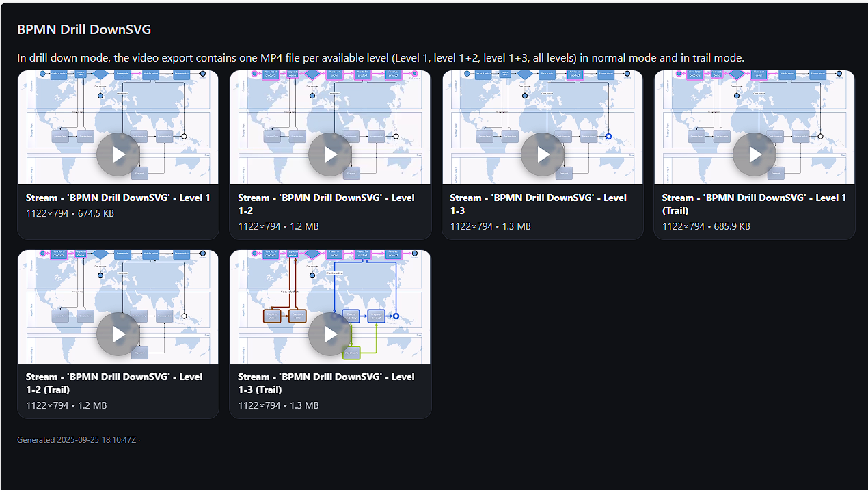Image resolution: width=868 pixels, height=490 pixels.
Task: Click the 1.3 MB info under 'Level 1-3 (Trail)'
Action: click(278, 405)
